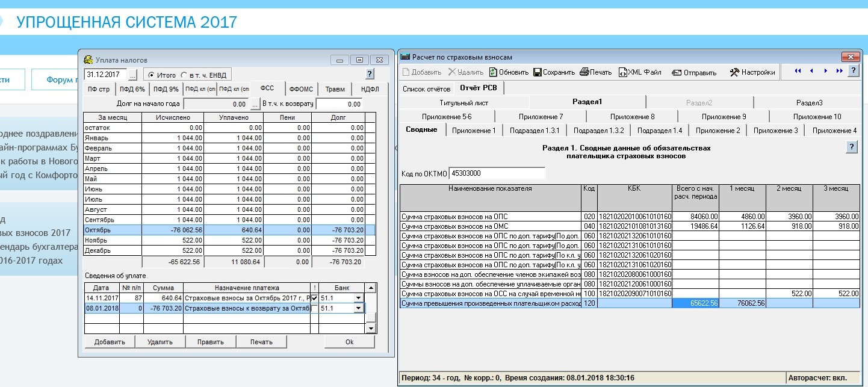Image resolution: width=868 pixels, height=387 pixels.
Task: Open the Подраздел 1.3.1 tab
Action: click(x=535, y=131)
